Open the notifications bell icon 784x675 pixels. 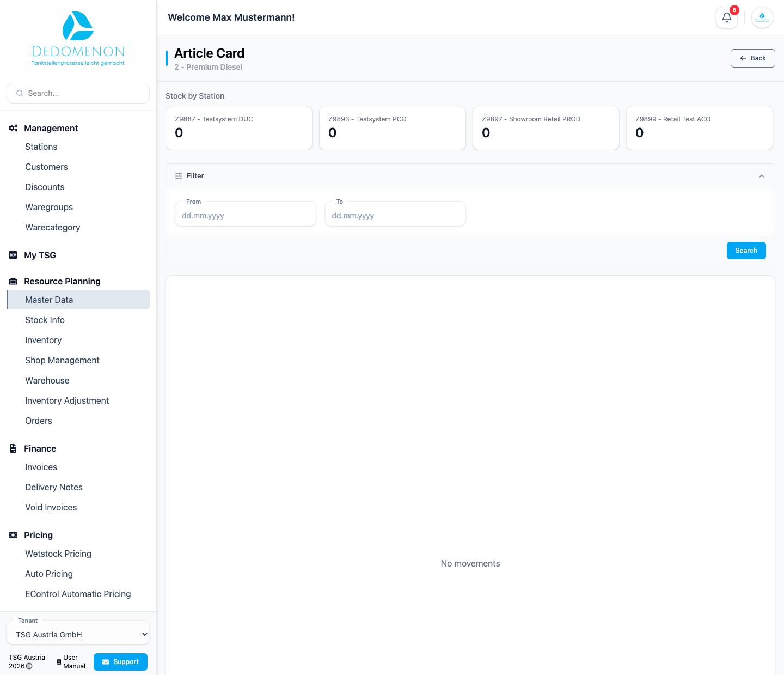click(x=726, y=17)
